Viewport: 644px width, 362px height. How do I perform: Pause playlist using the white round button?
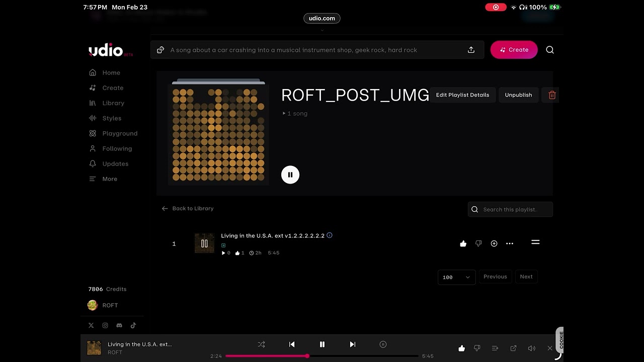290,174
